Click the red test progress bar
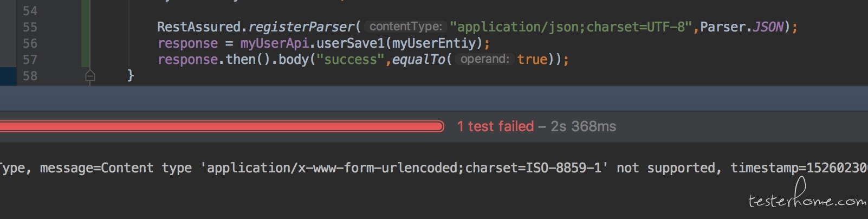The width and height of the screenshot is (868, 219). 222,126
